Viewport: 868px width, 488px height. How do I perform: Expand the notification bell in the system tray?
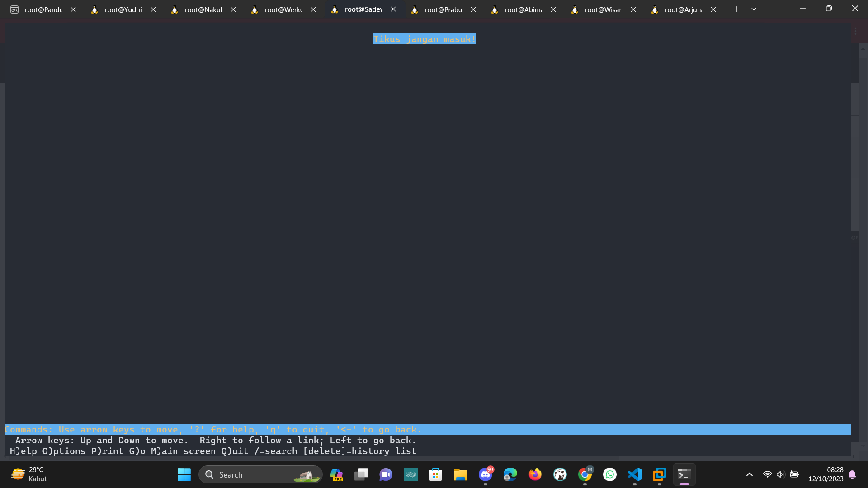click(852, 475)
